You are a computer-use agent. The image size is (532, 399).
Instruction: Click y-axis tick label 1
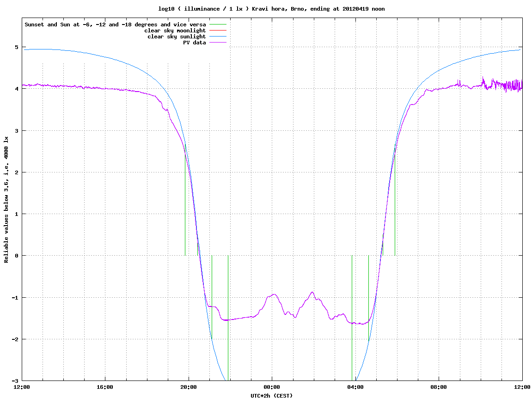[17, 214]
